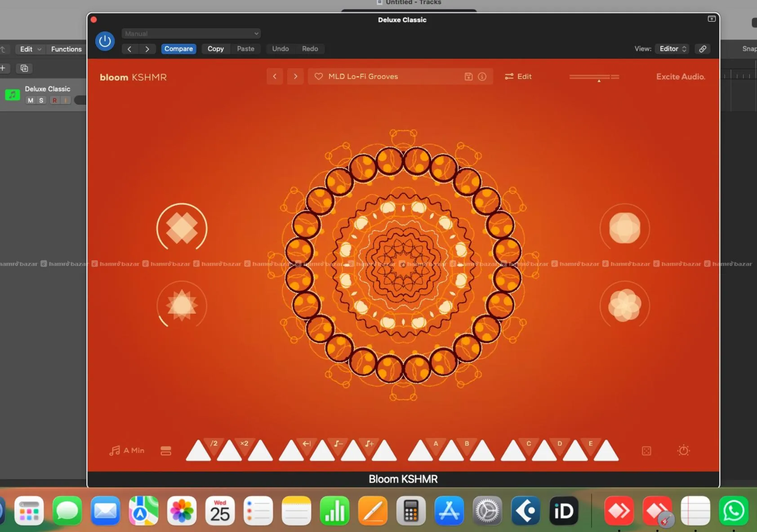The width and height of the screenshot is (757, 532).
Task: Click the flower-shaped macro knob
Action: point(624,306)
